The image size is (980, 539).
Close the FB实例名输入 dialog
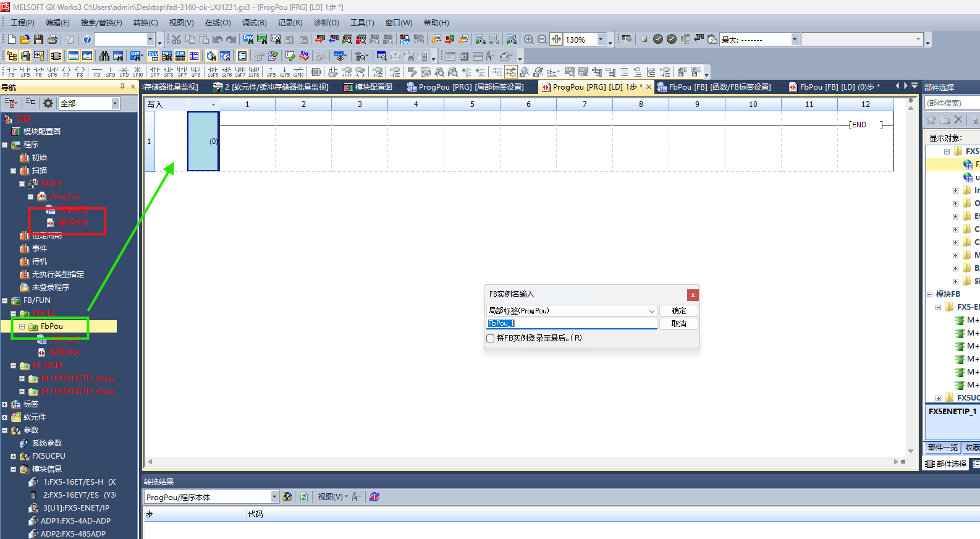693,295
